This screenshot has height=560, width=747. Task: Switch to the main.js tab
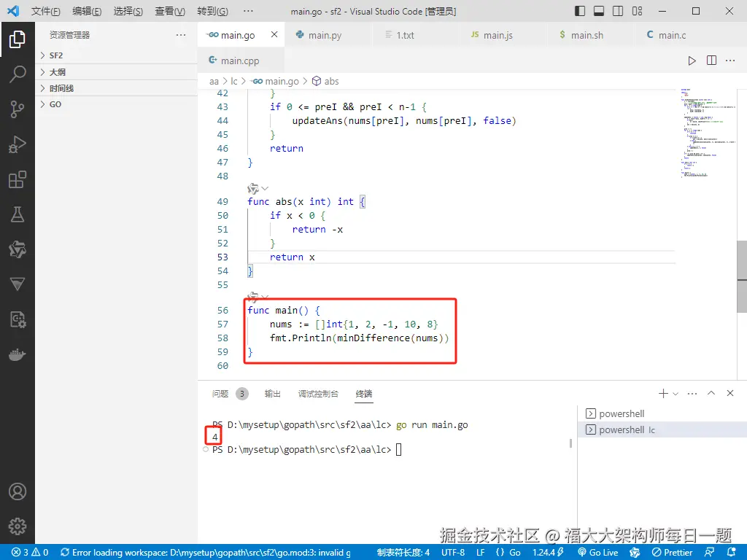point(504,35)
